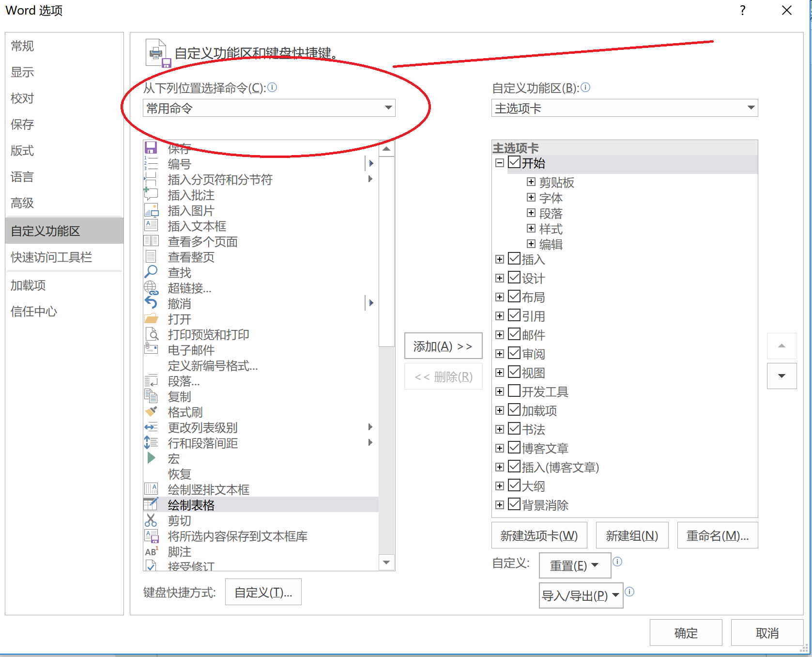Open the 重置(E) dropdown button
The image size is (812, 657).
pos(575,565)
